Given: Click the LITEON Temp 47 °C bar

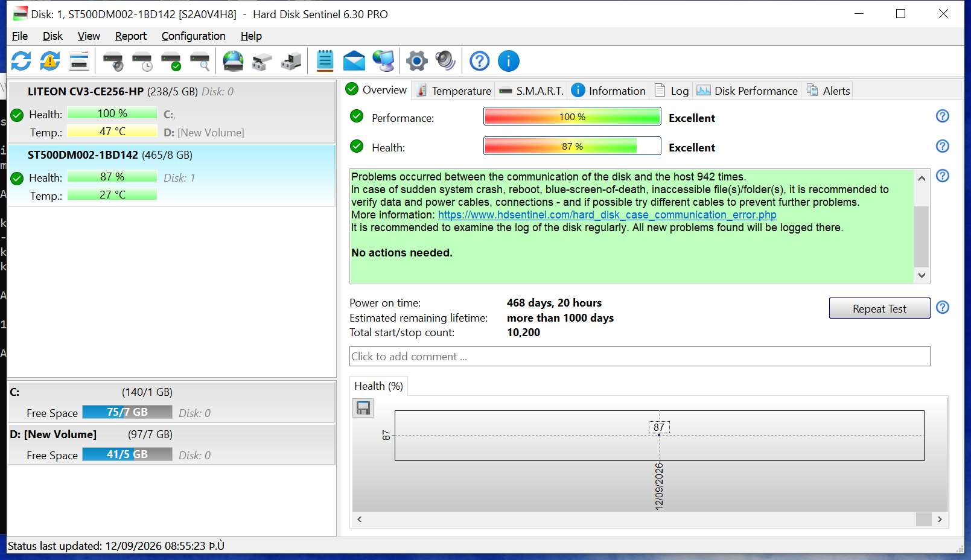Looking at the screenshot, I should (x=112, y=132).
